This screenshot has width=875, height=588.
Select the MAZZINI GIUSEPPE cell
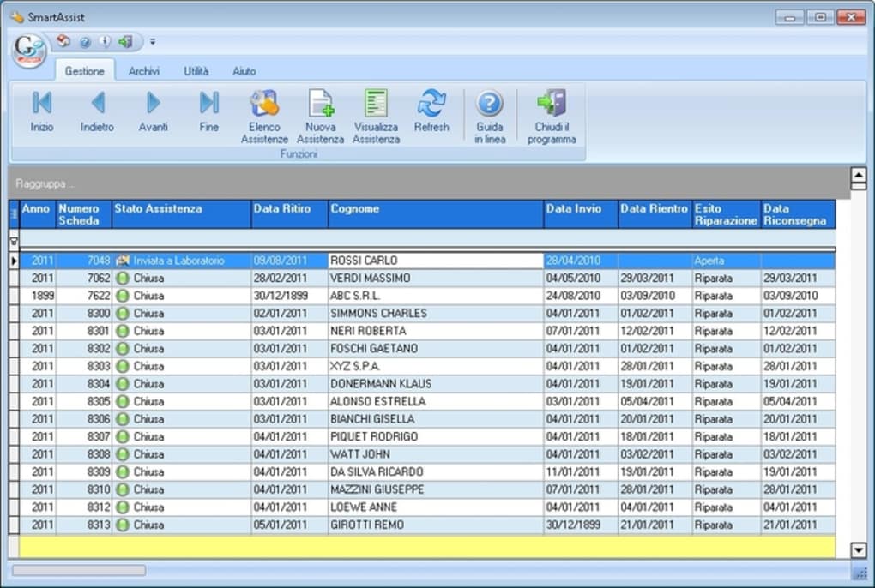pos(436,490)
